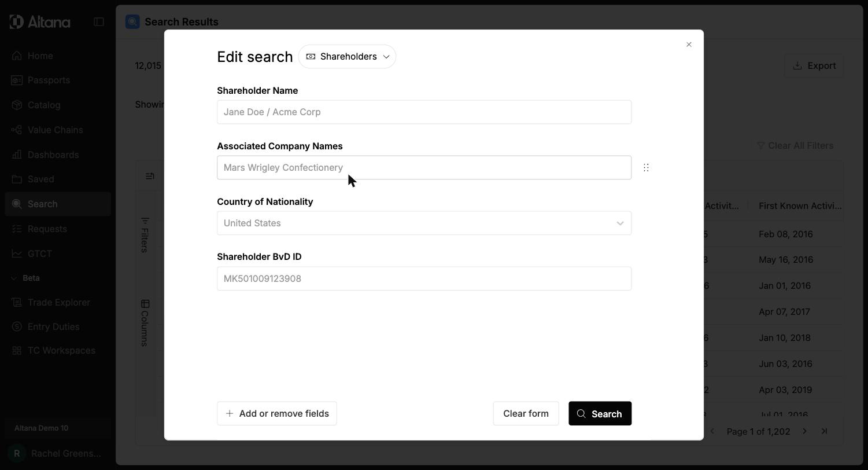Screen dimensions: 868x470
Task: Click the Associated Company Names field
Action: pyautogui.click(x=424, y=168)
